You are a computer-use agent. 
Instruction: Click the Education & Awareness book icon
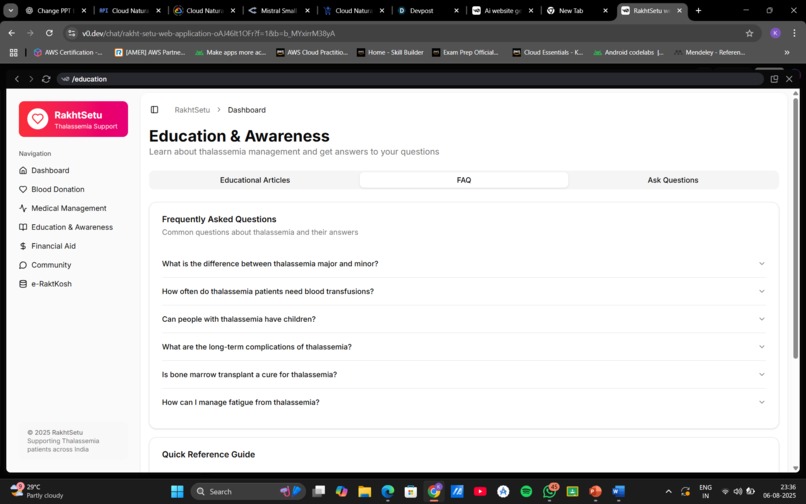(23, 227)
